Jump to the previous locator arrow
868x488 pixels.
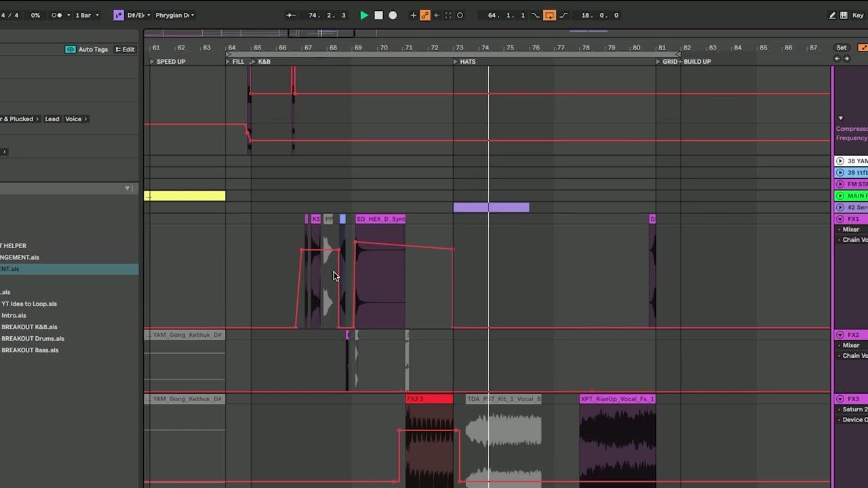(x=837, y=59)
